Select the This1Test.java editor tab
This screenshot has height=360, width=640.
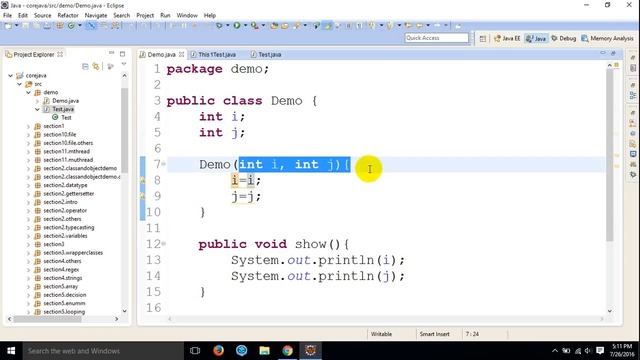click(x=213, y=54)
